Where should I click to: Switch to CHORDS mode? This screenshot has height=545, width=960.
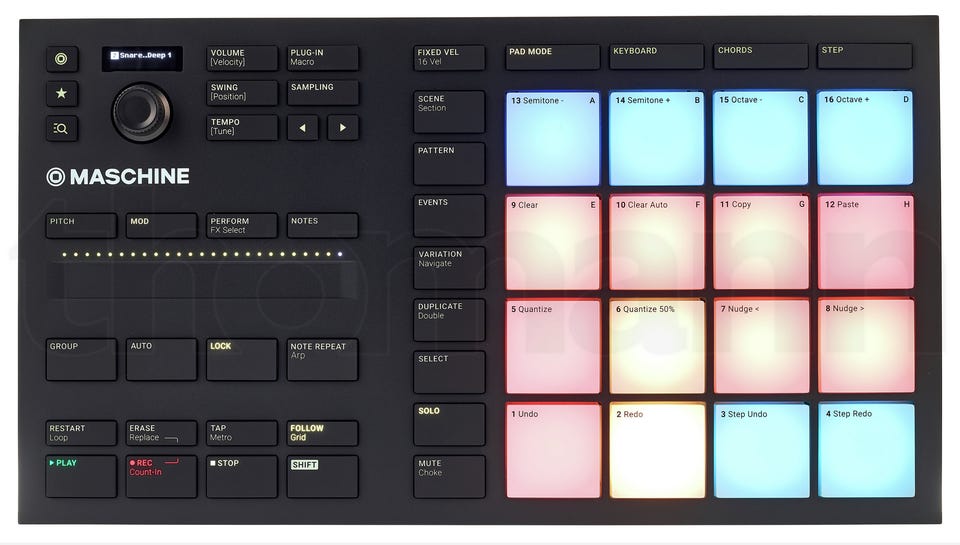(x=761, y=56)
